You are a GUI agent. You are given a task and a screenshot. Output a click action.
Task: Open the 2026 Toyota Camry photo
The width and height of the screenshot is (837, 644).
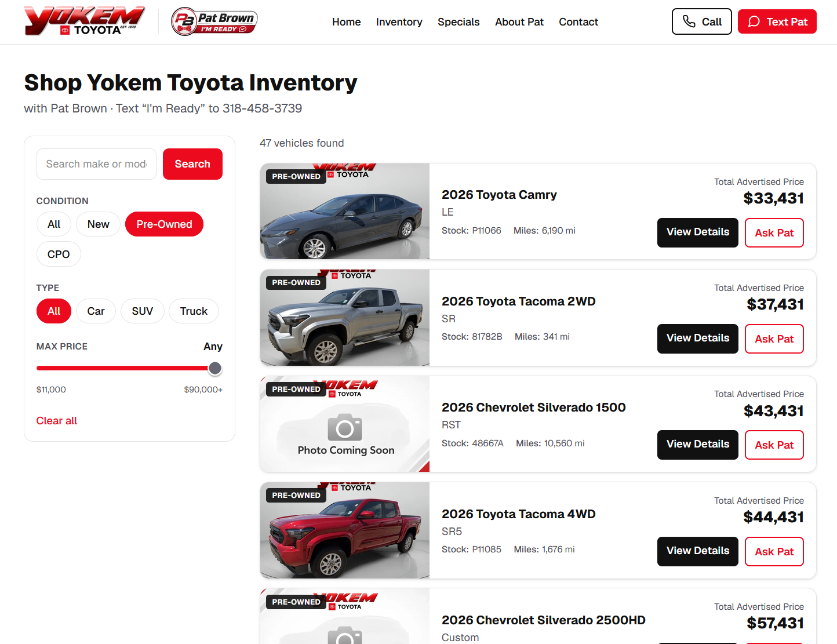tap(345, 211)
